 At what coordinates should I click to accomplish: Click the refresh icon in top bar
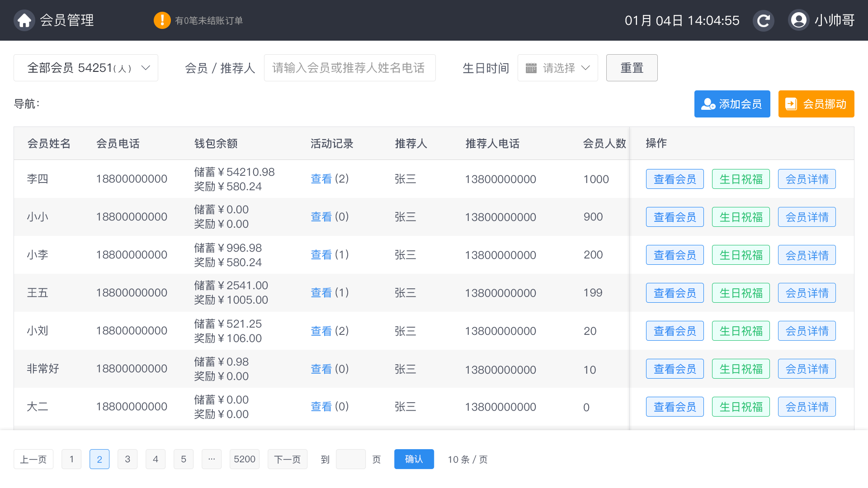(x=764, y=20)
